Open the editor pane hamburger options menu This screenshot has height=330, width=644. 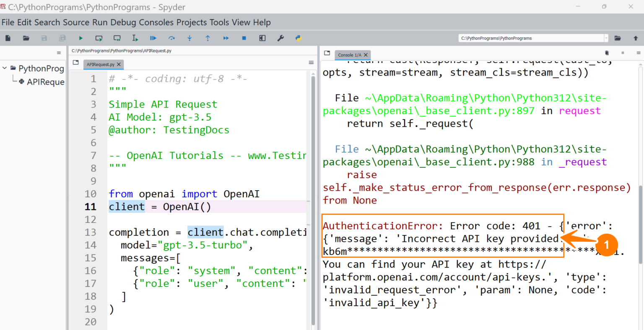click(311, 63)
